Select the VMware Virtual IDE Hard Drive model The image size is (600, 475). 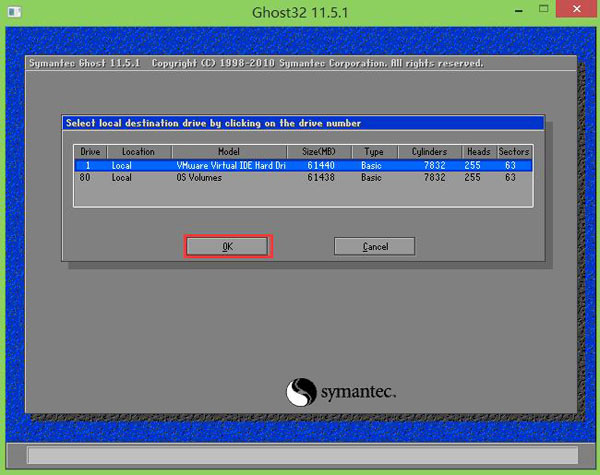pos(231,165)
